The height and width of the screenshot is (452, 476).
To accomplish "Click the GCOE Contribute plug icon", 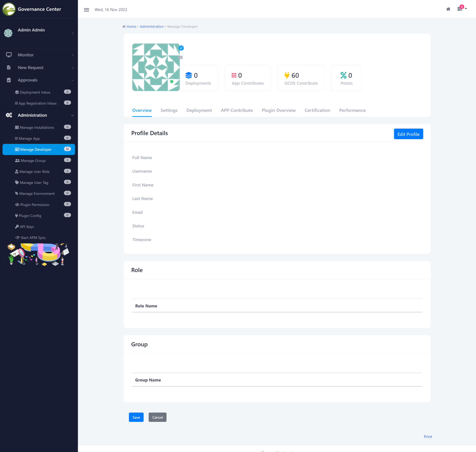I will pyautogui.click(x=286, y=75).
